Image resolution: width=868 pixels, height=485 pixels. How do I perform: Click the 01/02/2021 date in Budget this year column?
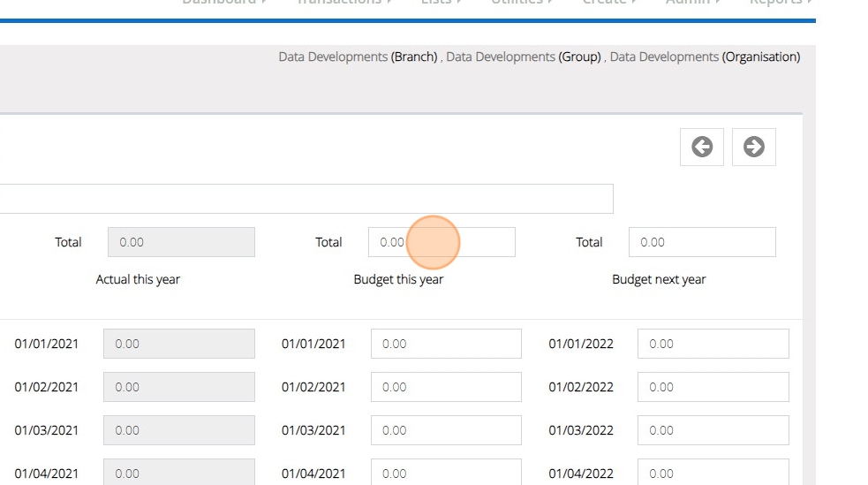pos(313,387)
